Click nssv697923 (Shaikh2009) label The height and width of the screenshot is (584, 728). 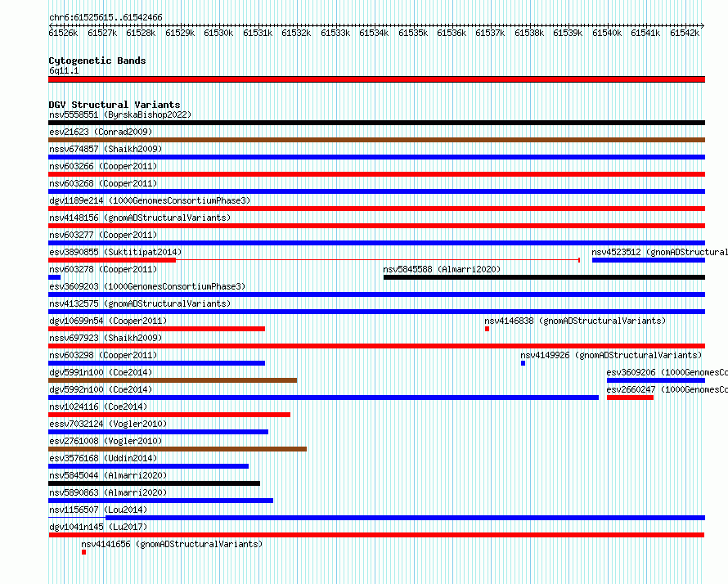click(106, 338)
